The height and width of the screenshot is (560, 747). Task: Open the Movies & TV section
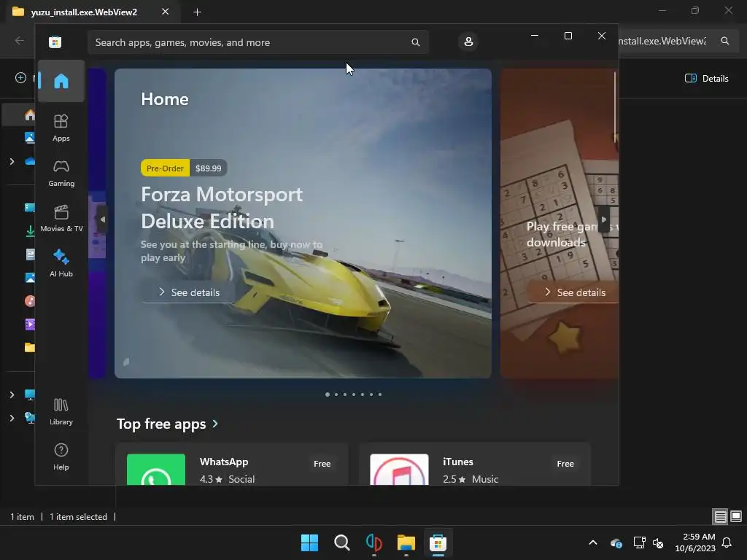pyautogui.click(x=61, y=218)
